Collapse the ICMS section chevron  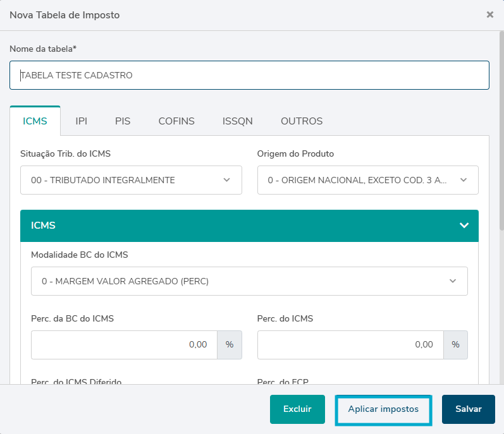coord(464,226)
